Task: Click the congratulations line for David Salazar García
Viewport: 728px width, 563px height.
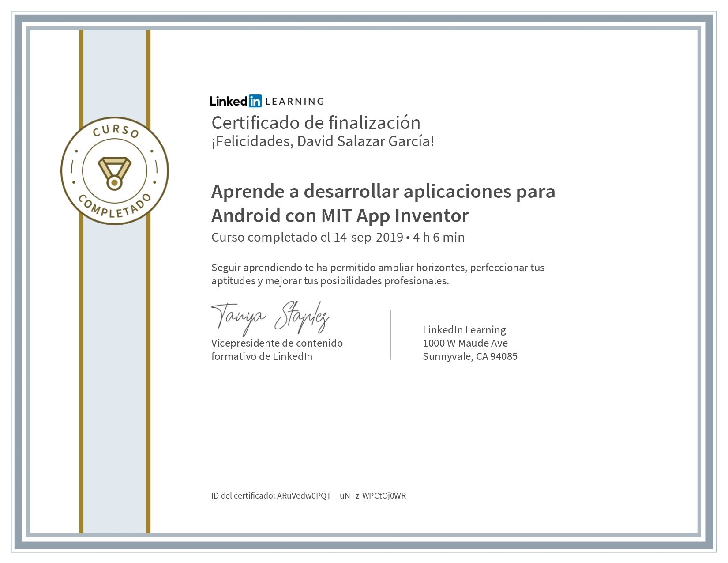Action: (323, 141)
